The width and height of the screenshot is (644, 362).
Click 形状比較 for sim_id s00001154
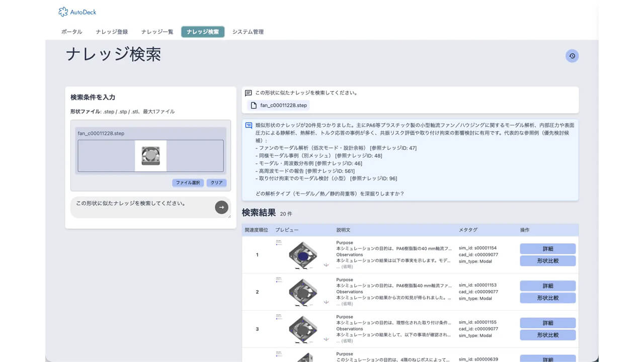(x=548, y=261)
